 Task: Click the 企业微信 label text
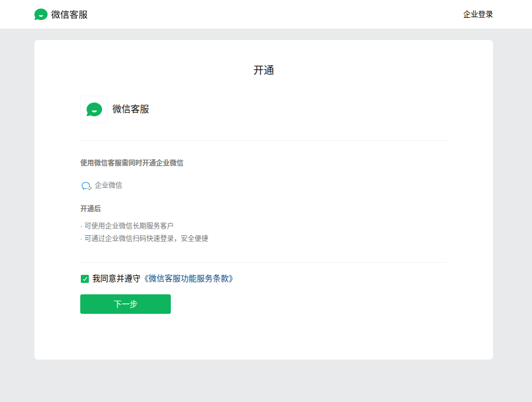click(x=108, y=185)
